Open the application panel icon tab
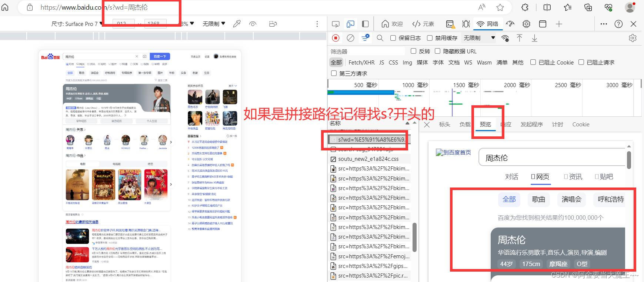The image size is (644, 282). coord(543,24)
